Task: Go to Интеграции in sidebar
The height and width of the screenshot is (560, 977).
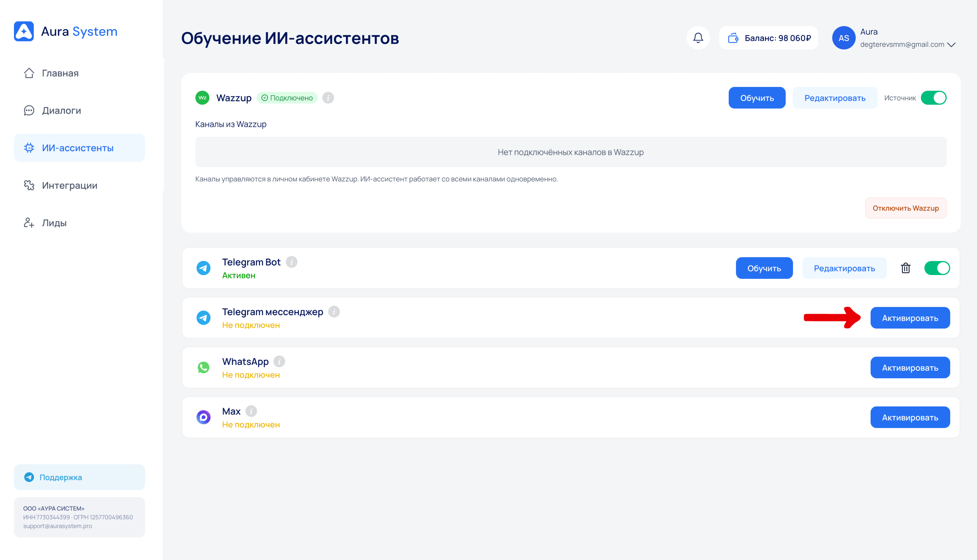Action: pos(69,186)
